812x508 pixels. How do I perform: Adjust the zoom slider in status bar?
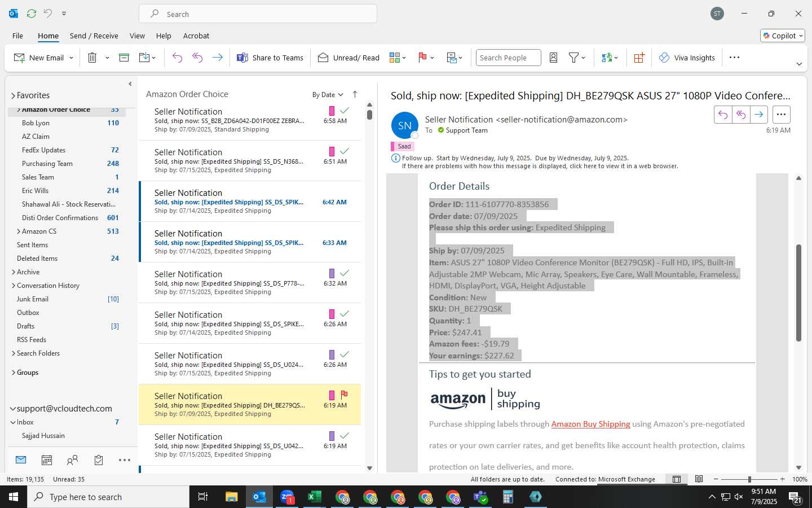coord(749,479)
